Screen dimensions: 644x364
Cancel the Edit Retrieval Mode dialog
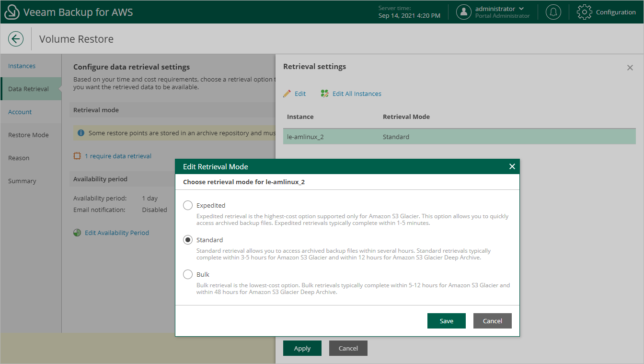pyautogui.click(x=493, y=321)
